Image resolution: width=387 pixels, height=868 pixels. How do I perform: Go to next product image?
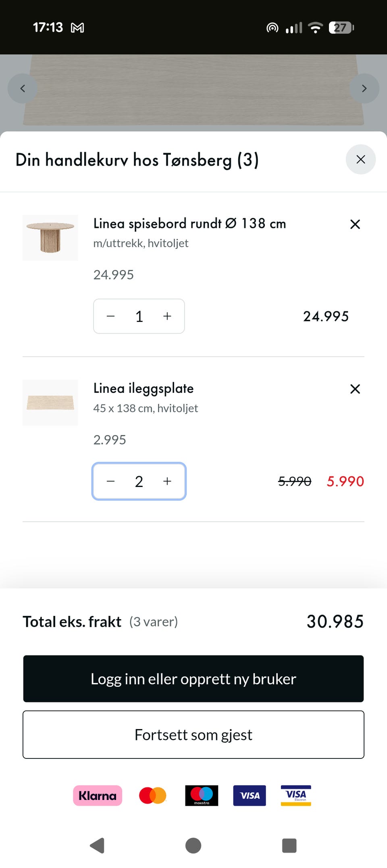(364, 89)
